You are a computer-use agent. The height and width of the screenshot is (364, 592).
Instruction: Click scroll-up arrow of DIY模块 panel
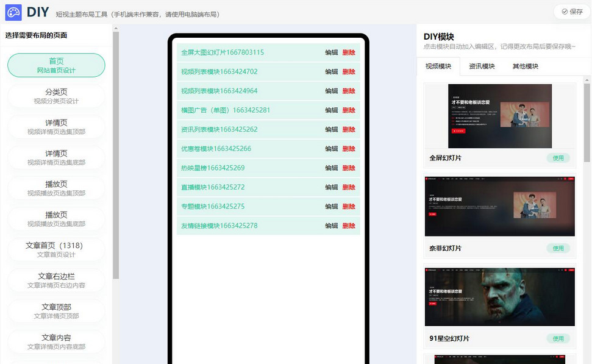coord(587,80)
